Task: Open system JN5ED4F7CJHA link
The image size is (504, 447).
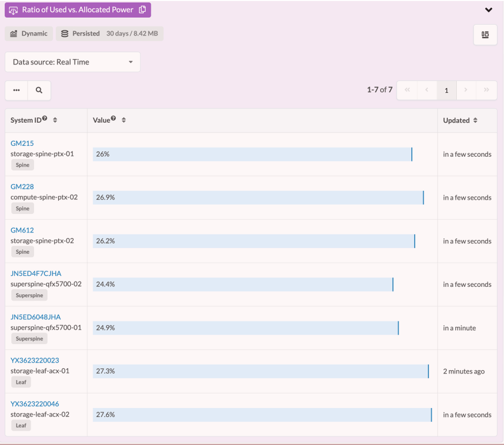Action: 36,274
